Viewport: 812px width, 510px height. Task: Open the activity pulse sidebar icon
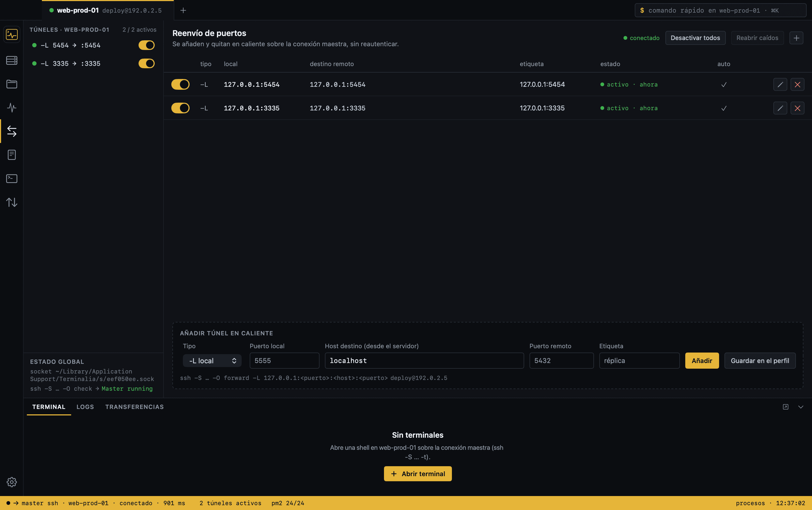[x=12, y=107]
